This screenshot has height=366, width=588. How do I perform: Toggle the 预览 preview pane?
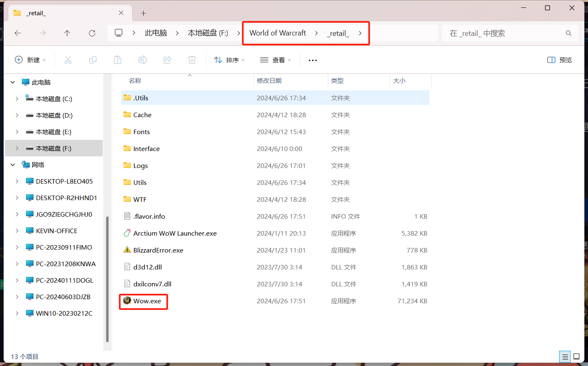pyautogui.click(x=560, y=60)
